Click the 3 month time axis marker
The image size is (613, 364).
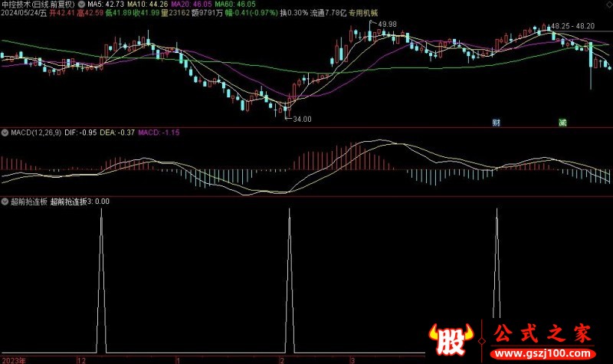pos(352,360)
